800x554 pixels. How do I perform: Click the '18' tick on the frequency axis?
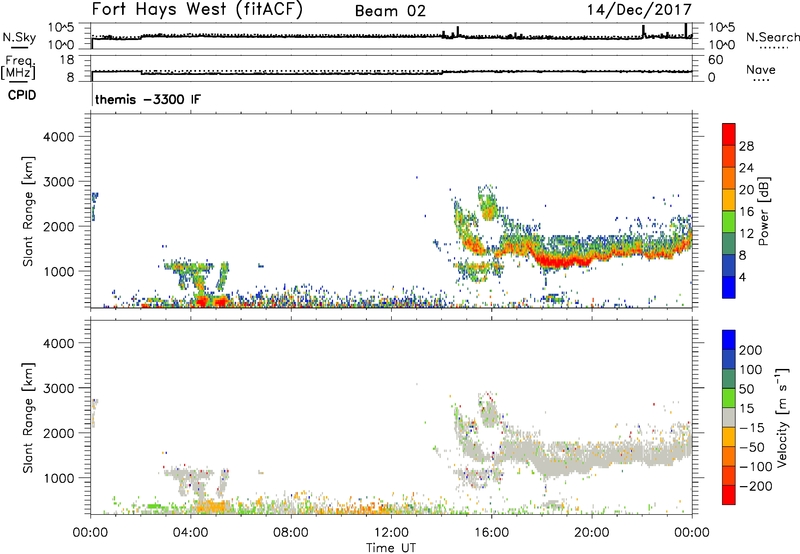click(66, 60)
